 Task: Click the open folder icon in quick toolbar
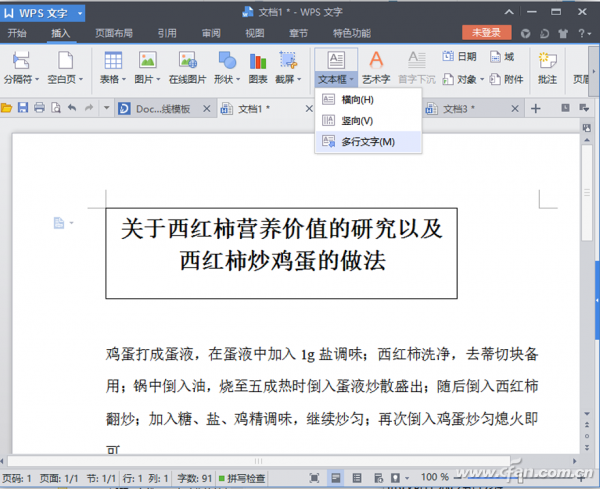pos(7,108)
